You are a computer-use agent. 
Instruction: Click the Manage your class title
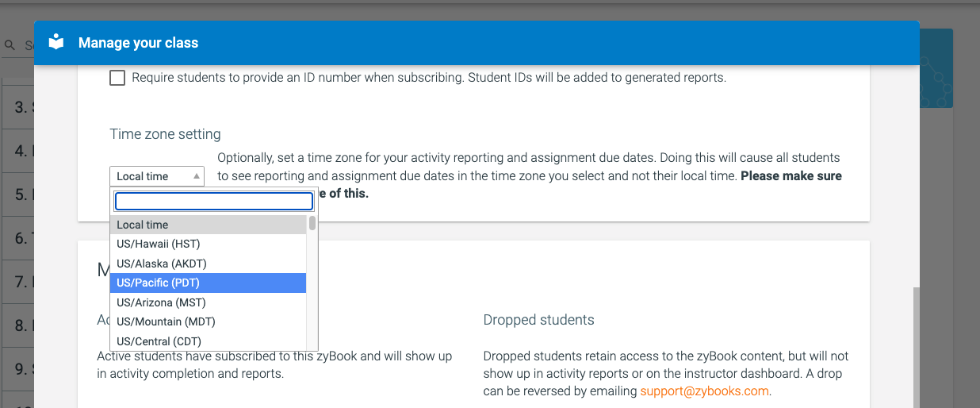coord(138,43)
